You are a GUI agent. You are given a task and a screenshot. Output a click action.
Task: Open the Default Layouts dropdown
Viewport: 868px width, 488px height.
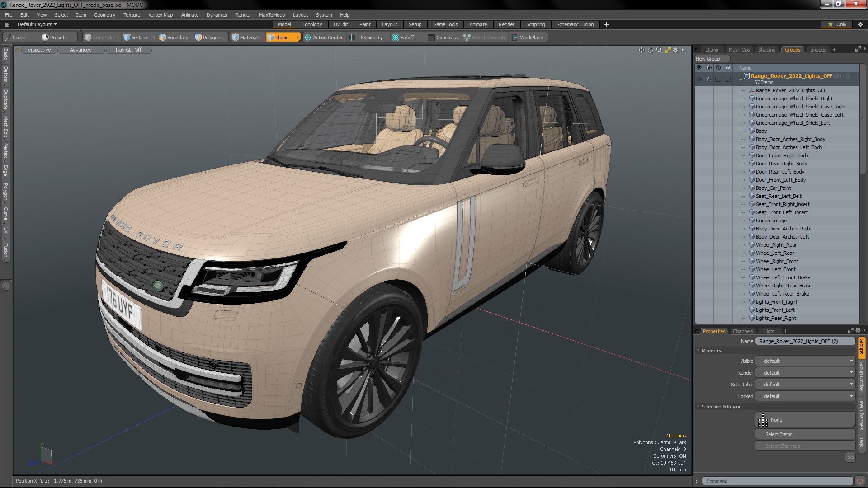37,24
